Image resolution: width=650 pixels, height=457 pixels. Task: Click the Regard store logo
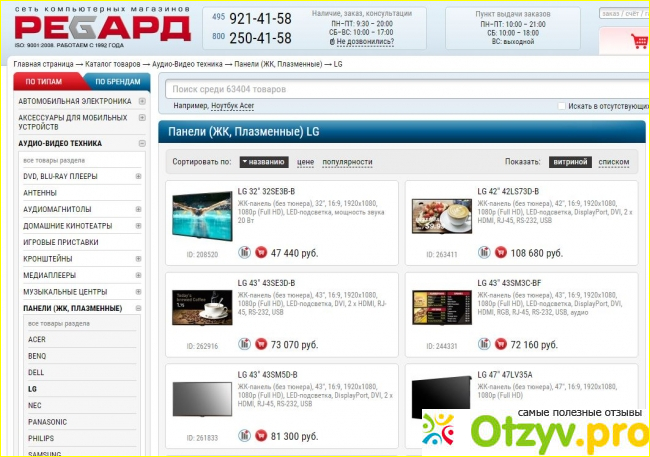102,26
